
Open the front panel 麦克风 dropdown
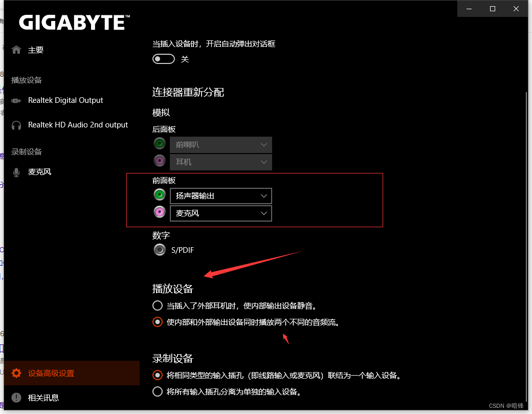(221, 213)
